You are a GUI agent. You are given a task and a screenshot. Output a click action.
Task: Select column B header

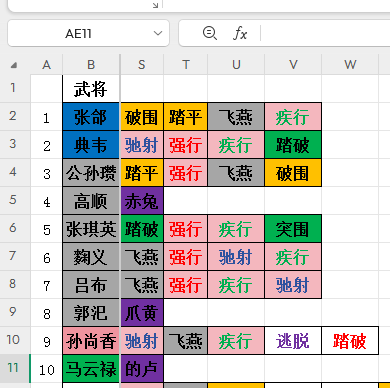[x=91, y=65]
